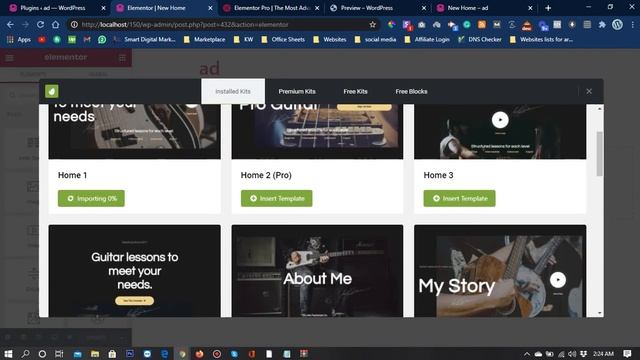The image size is (640, 360).
Task: Click the green Envato leaf logo icon
Action: [52, 91]
